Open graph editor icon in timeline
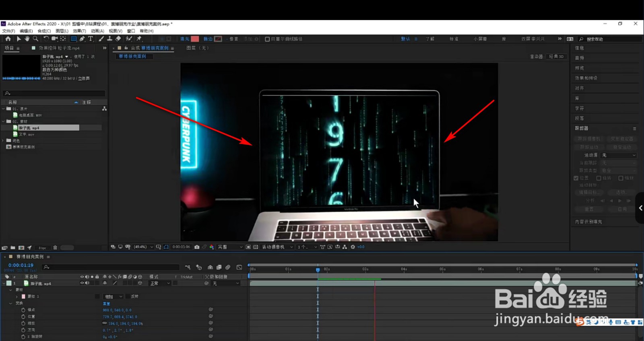The height and width of the screenshot is (341, 644). [x=239, y=267]
